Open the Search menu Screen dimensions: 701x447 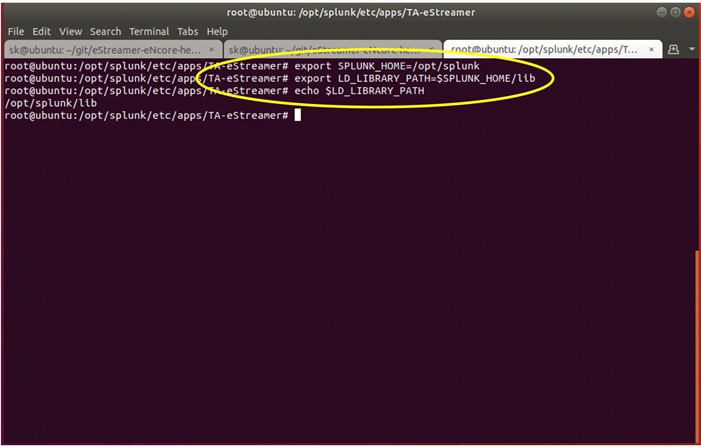[x=106, y=32]
